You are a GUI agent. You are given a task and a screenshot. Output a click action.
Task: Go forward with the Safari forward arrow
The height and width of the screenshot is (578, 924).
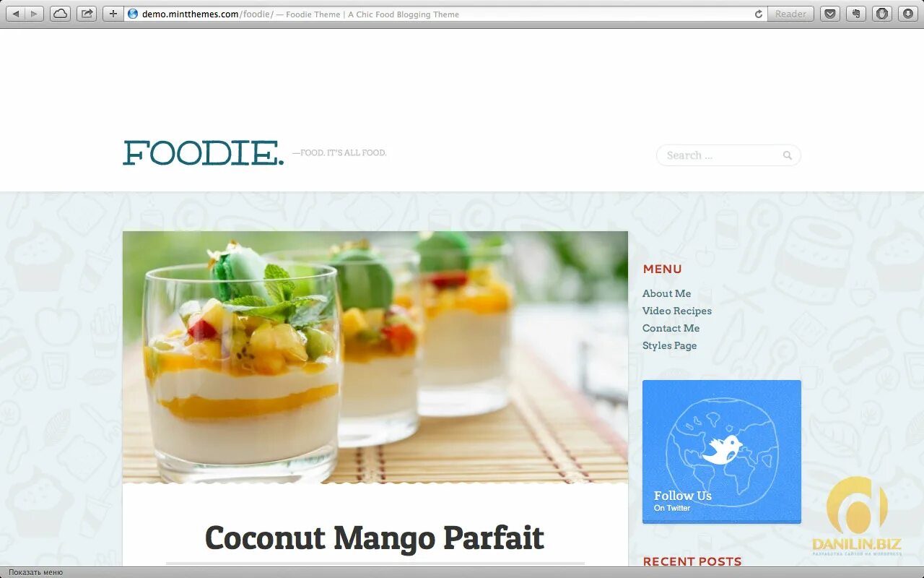[35, 14]
